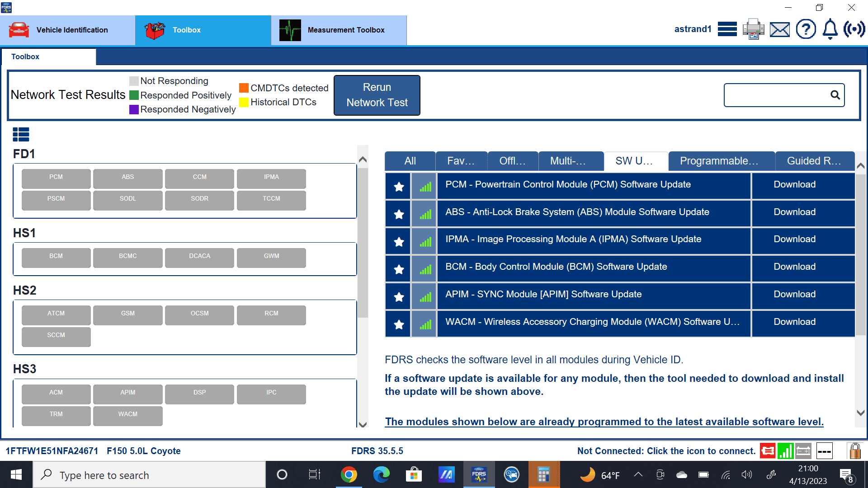The width and height of the screenshot is (868, 488).
Task: Click the wireless broadcast connection icon
Action: [854, 29]
